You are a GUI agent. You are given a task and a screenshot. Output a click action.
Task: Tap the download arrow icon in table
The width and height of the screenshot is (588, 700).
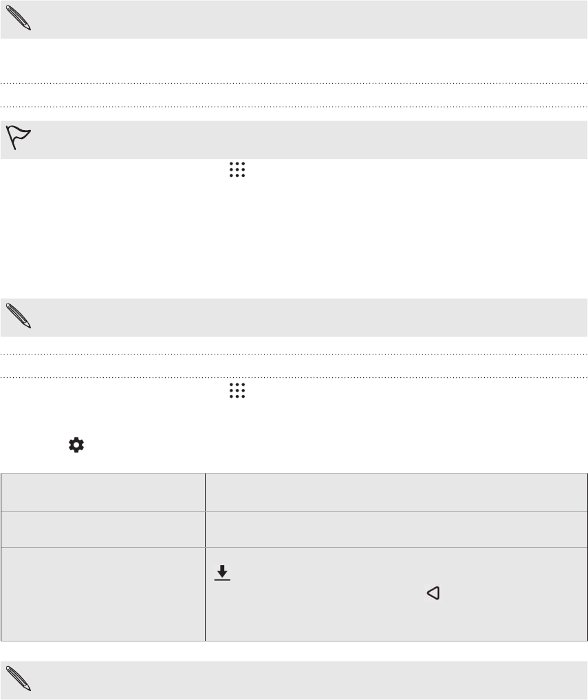[x=222, y=573]
